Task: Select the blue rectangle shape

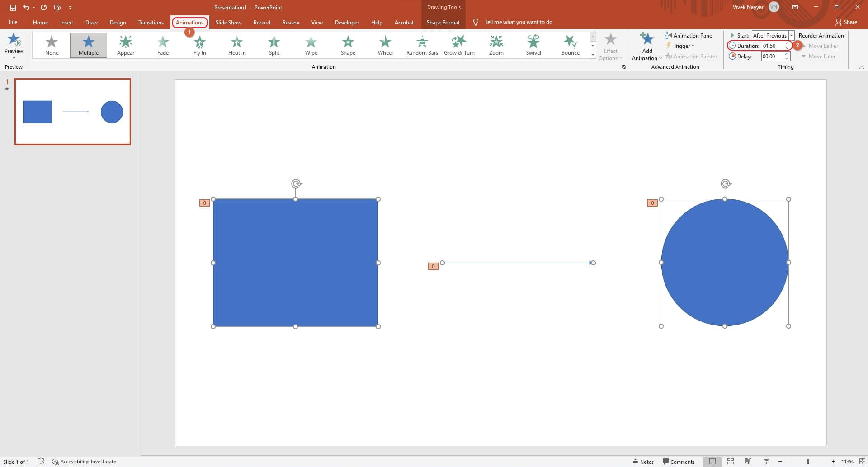Action: tap(296, 263)
